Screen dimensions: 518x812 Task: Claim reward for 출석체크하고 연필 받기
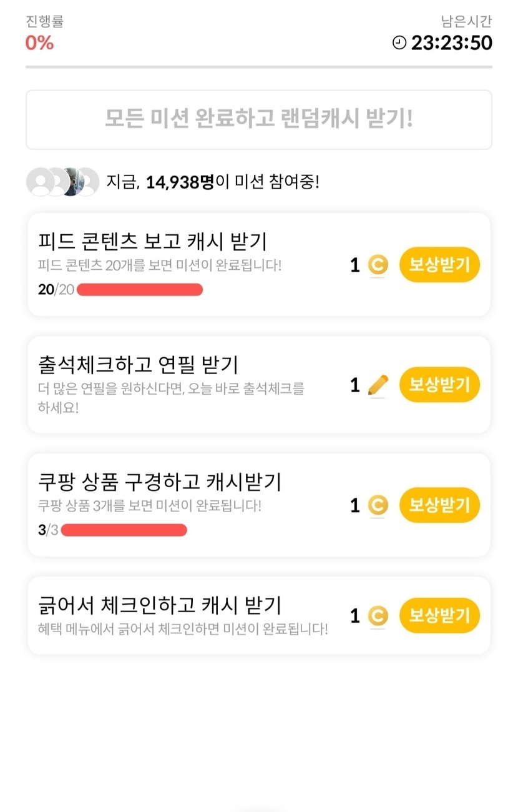coord(439,385)
